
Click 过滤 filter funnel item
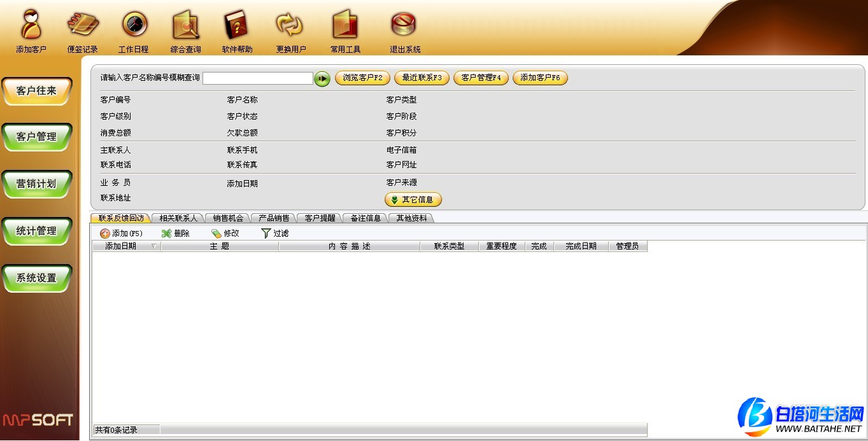coord(275,234)
